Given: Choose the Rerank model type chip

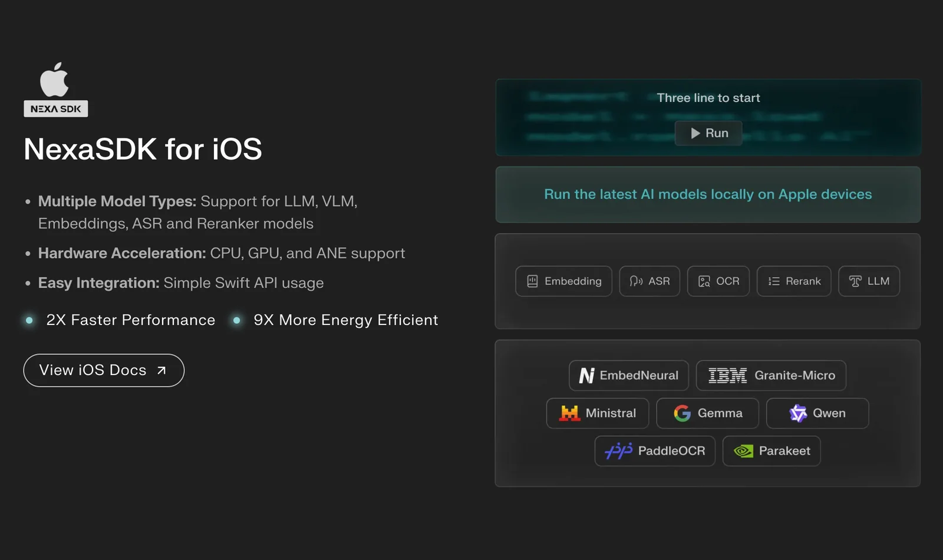Looking at the screenshot, I should pos(794,281).
